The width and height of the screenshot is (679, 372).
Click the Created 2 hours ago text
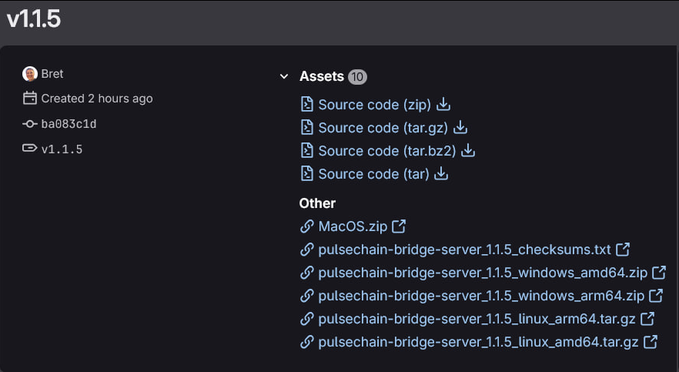click(x=97, y=99)
